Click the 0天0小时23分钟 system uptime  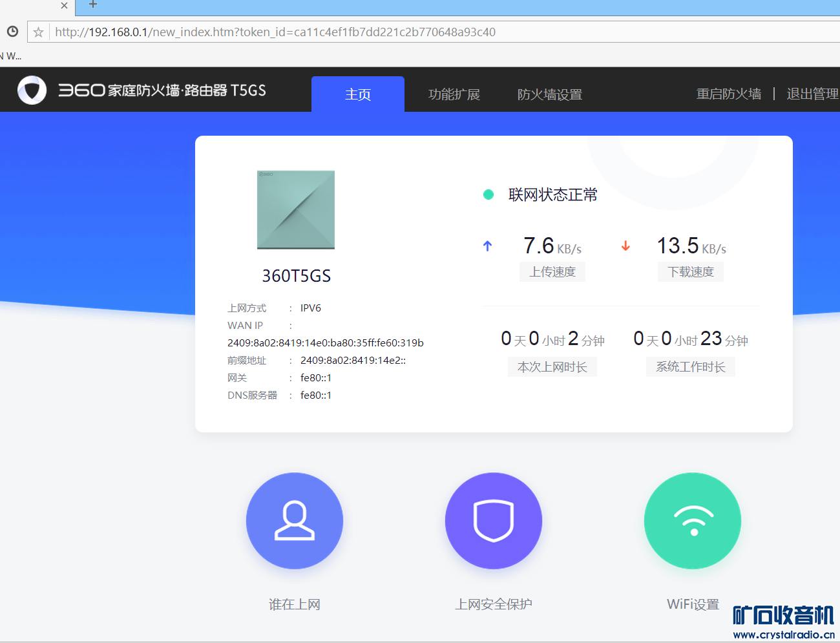click(x=691, y=339)
